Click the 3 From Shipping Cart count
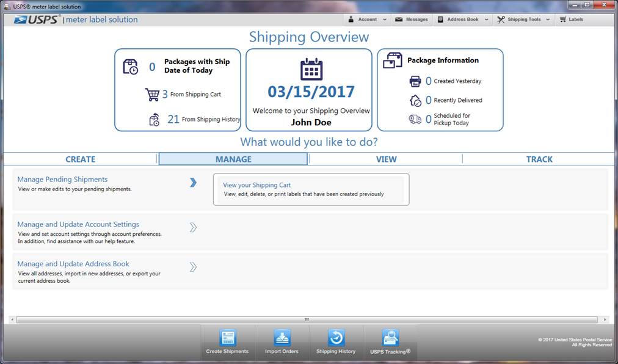This screenshot has height=364, width=618. [x=165, y=94]
